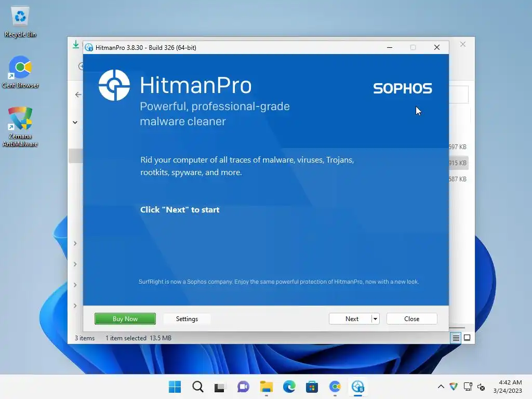Open the dropdown arrow beside Next

[x=375, y=318]
